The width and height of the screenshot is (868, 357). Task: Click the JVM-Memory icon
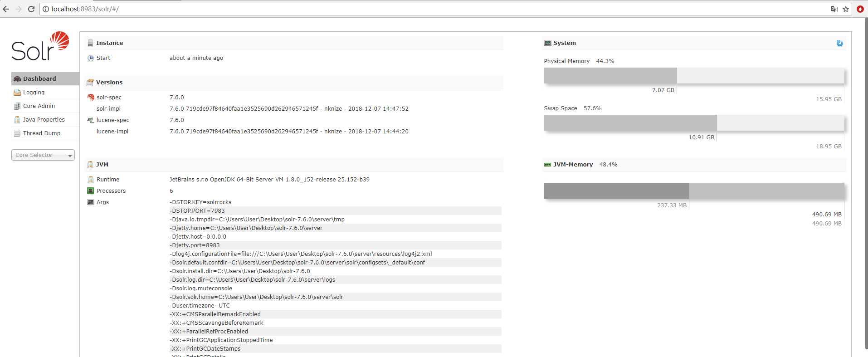coord(547,165)
